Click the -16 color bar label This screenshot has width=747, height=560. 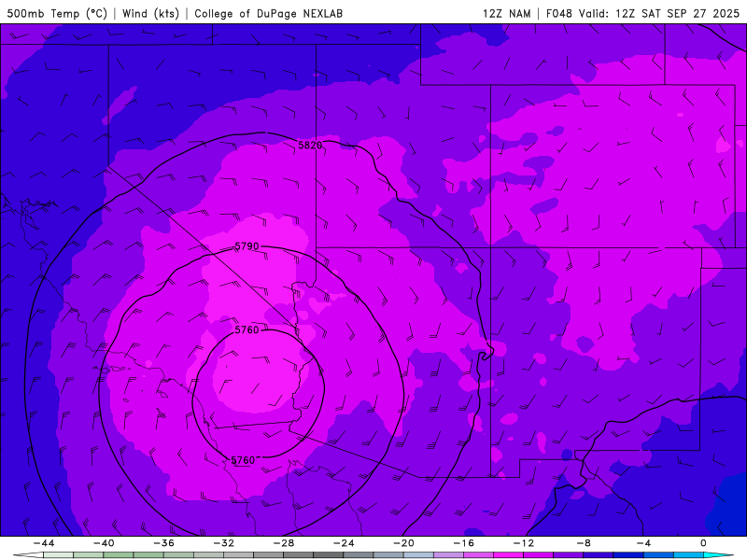463,543
